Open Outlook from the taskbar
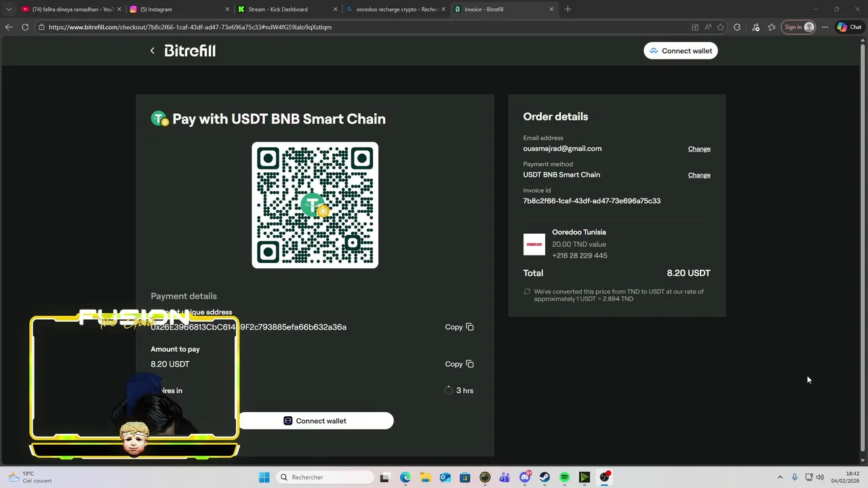The image size is (868, 488). coord(445,477)
